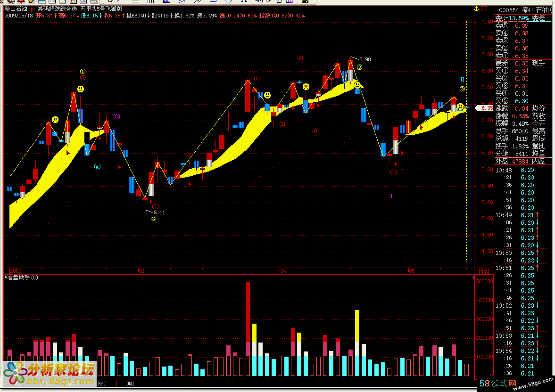Click the 筹码超跌综合选 indicator title
The width and height of the screenshot is (555, 392).
(57, 9)
